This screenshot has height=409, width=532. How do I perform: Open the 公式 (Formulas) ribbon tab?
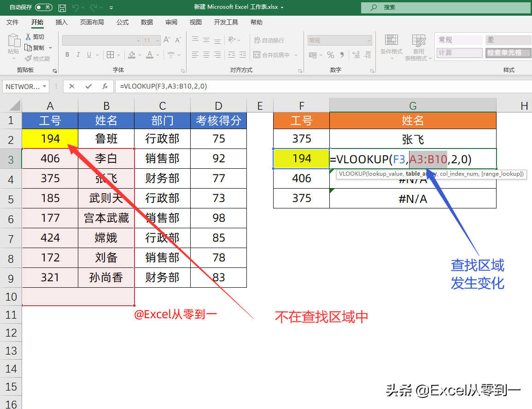pos(123,22)
